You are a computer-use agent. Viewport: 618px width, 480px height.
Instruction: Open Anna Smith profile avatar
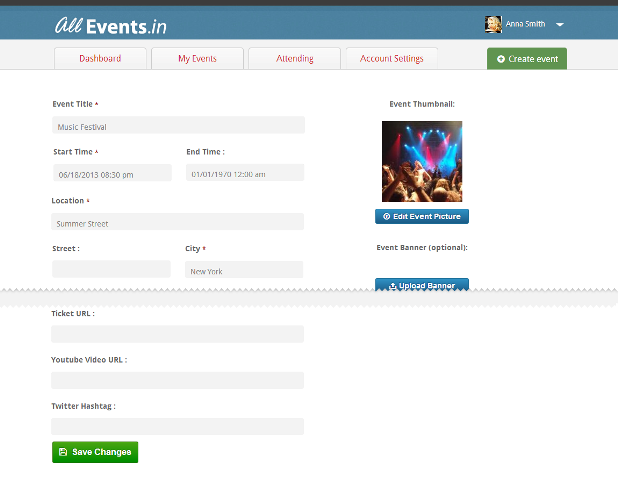493,24
